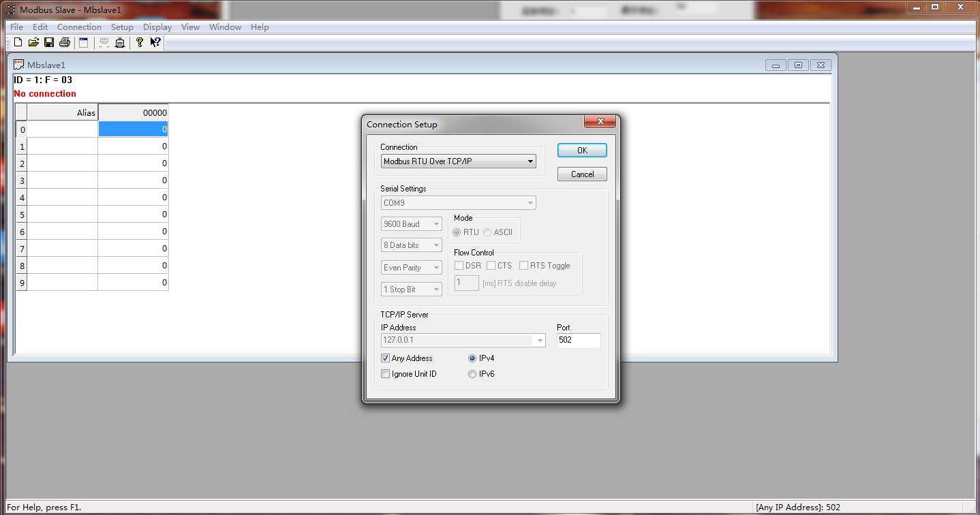Viewport: 980px width, 515px height.
Task: Close the Connection Setup dialog
Action: (600, 121)
